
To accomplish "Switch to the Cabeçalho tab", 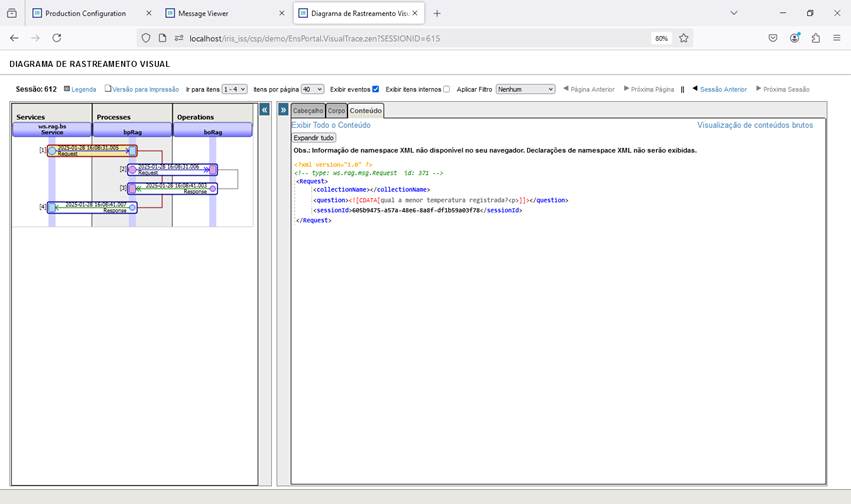I will click(x=308, y=110).
